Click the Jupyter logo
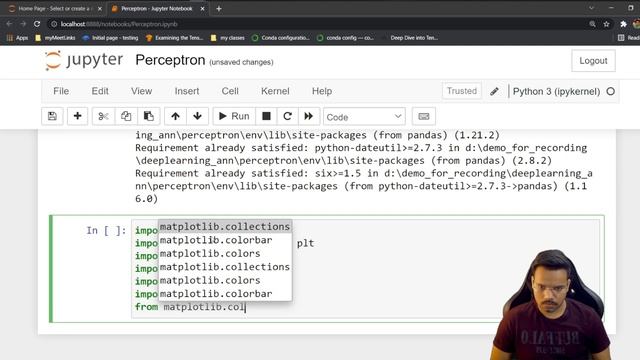The height and width of the screenshot is (360, 640). (x=84, y=60)
